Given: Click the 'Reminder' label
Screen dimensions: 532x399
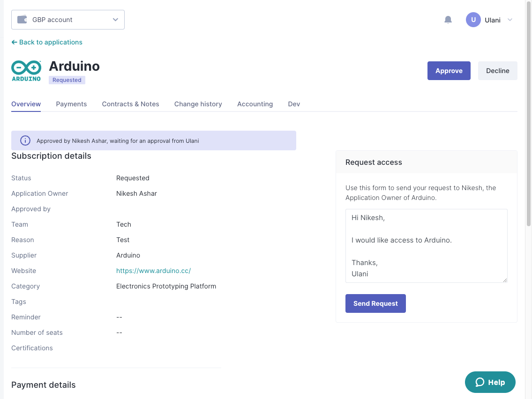Looking at the screenshot, I should click(x=26, y=318).
